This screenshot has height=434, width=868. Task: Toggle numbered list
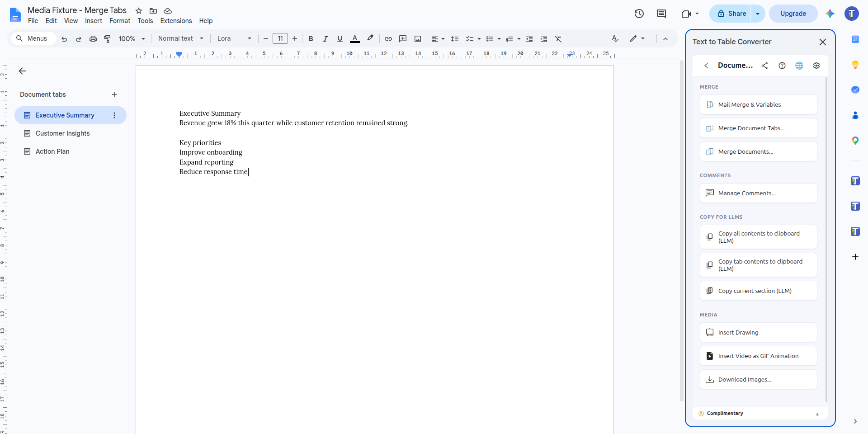pyautogui.click(x=509, y=39)
